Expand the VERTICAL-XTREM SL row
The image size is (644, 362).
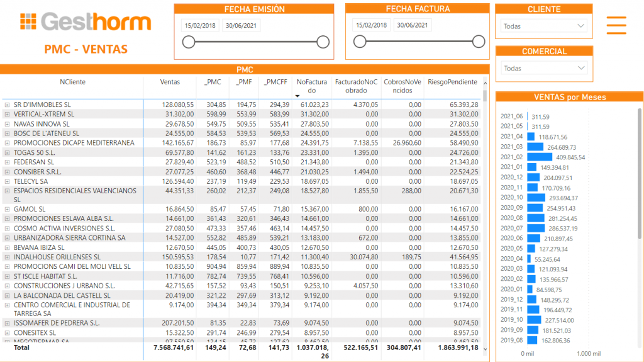tap(7, 114)
